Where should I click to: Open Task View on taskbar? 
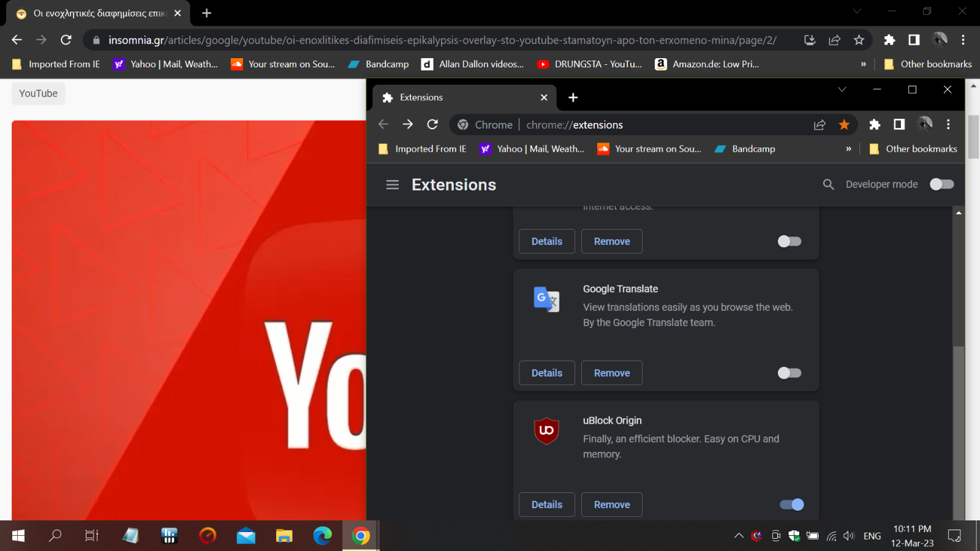tap(91, 536)
